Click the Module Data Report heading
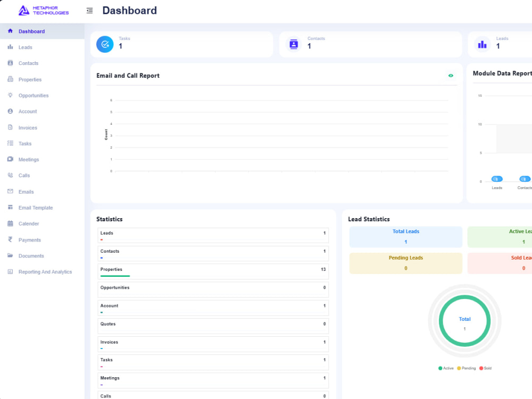The width and height of the screenshot is (532, 399). tap(502, 73)
